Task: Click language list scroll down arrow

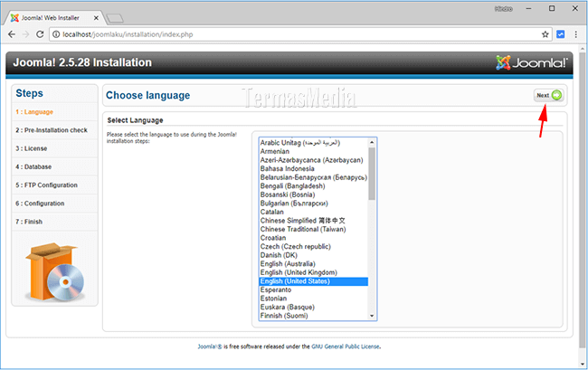Action: coord(372,316)
